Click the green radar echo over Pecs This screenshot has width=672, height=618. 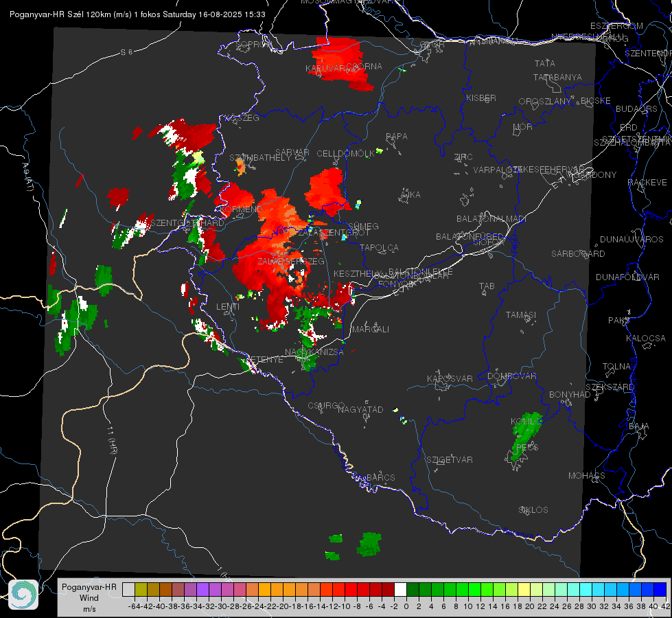tap(526, 437)
